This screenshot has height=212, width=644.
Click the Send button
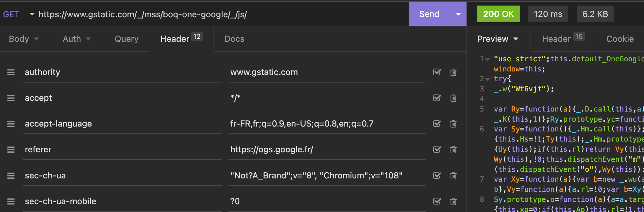(429, 14)
